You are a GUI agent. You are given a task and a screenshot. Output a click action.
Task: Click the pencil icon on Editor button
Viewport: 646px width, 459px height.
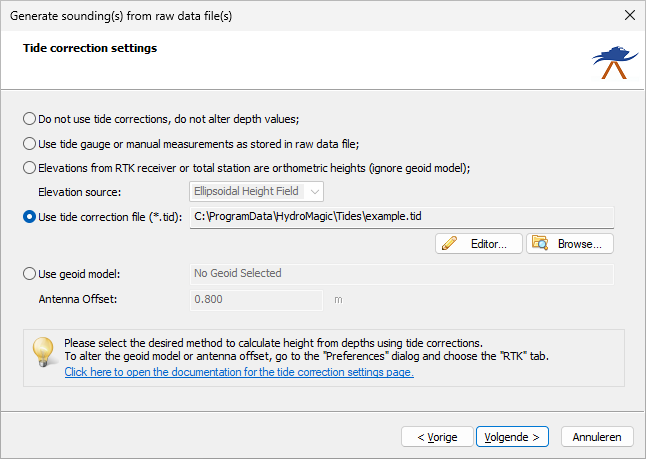click(449, 243)
